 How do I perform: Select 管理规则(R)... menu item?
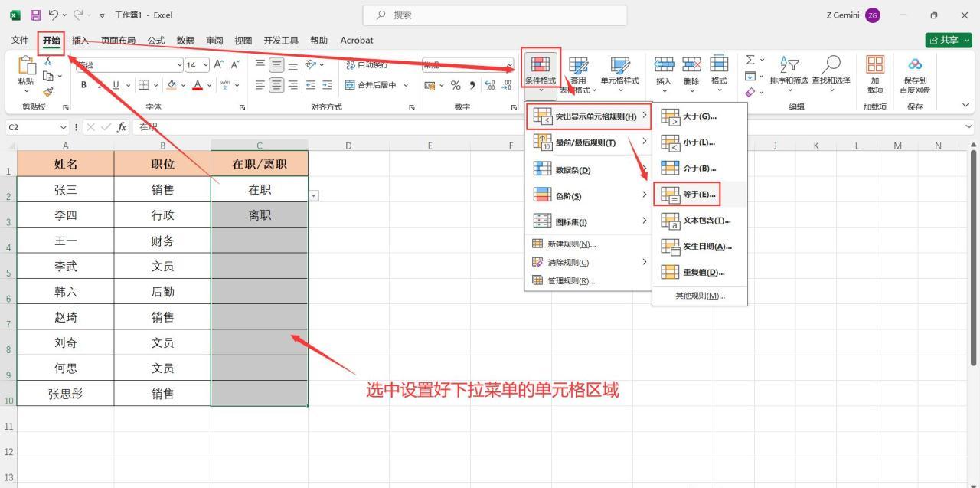pyautogui.click(x=588, y=280)
